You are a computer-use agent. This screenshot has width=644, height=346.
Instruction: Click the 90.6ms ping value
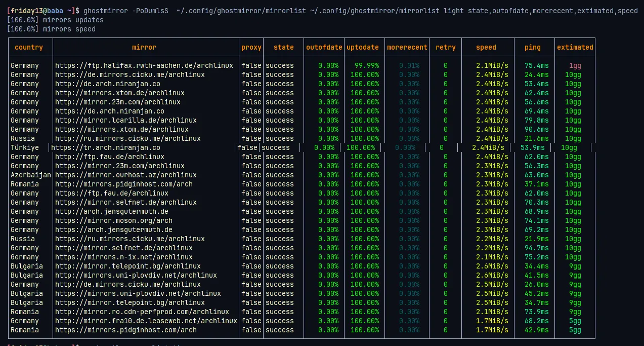tap(537, 129)
